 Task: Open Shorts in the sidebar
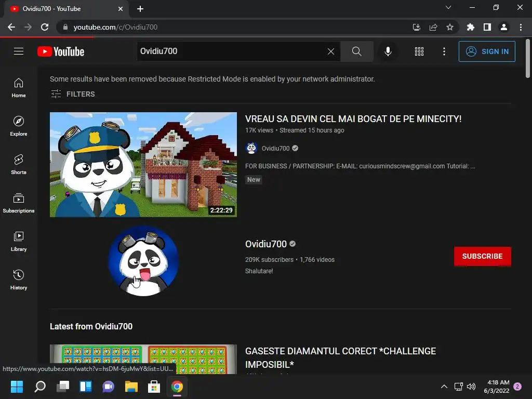coord(19,165)
